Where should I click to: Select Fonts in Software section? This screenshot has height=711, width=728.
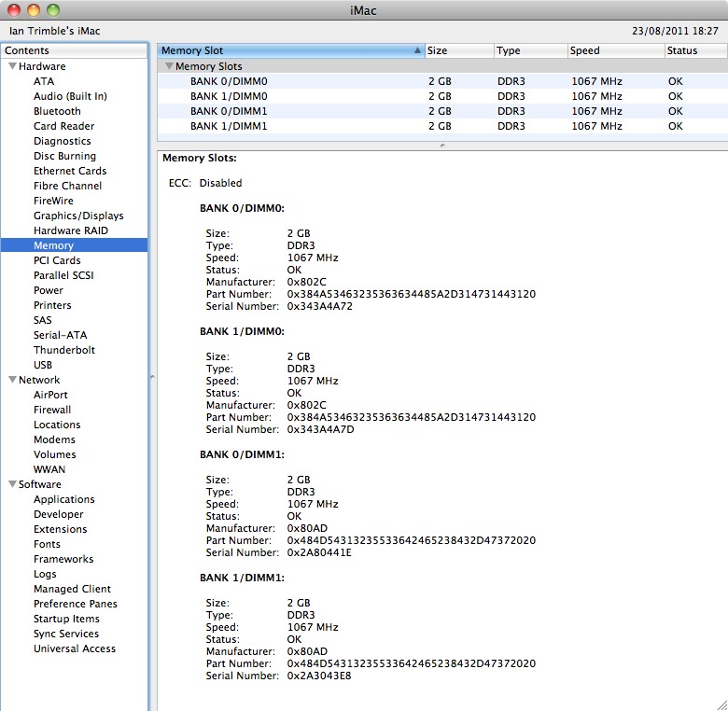pos(47,544)
